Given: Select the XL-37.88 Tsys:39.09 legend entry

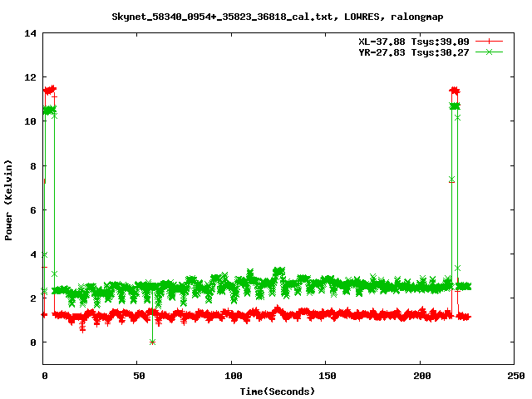Looking at the screenshot, I should coord(414,42).
